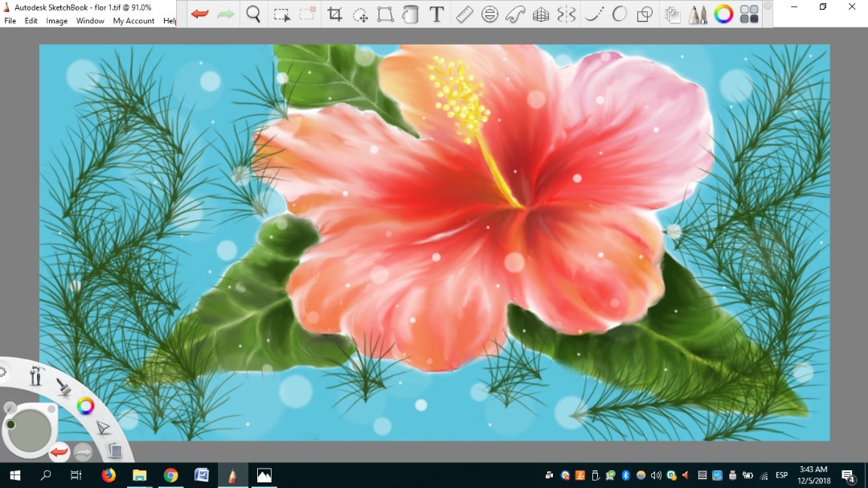Toggle the Layer Editor window
This screenshot has width=868, height=488.
[x=672, y=14]
